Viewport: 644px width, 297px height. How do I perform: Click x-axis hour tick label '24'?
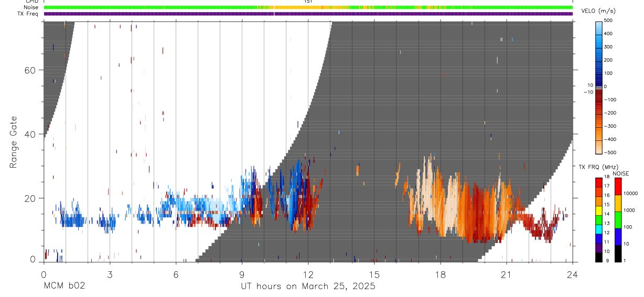572,274
